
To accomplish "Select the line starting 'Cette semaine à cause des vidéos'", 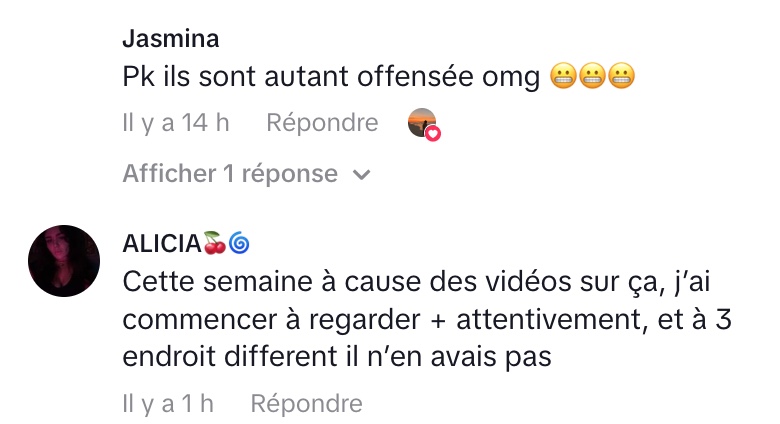I will coord(416,282).
